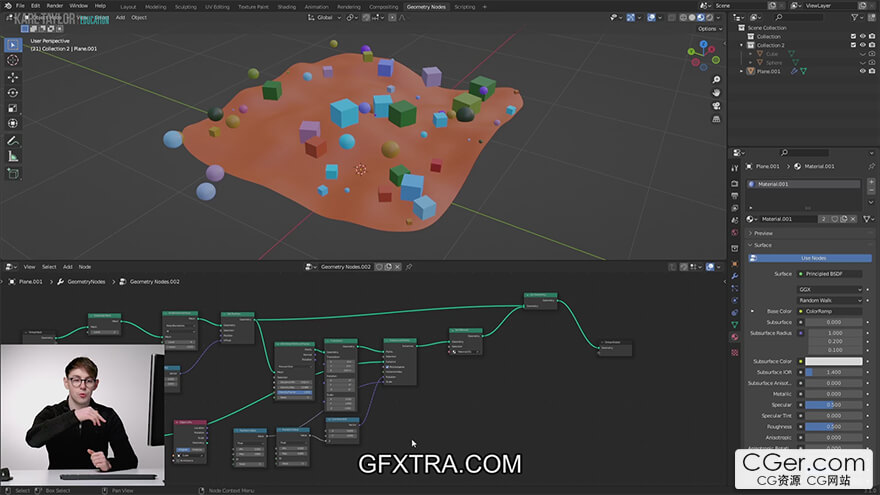This screenshot has height=495, width=880.
Task: Uncheck the Collection 2 exclude checkbox
Action: (x=853, y=45)
